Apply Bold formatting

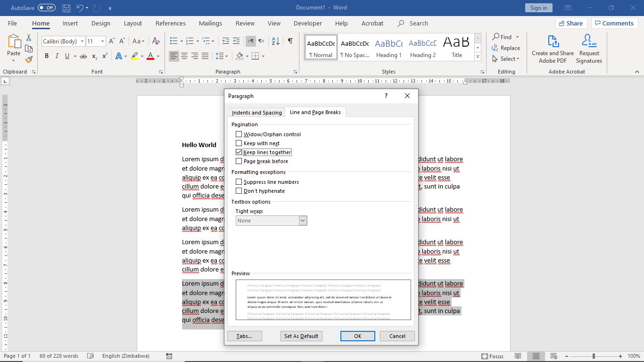[x=47, y=56]
